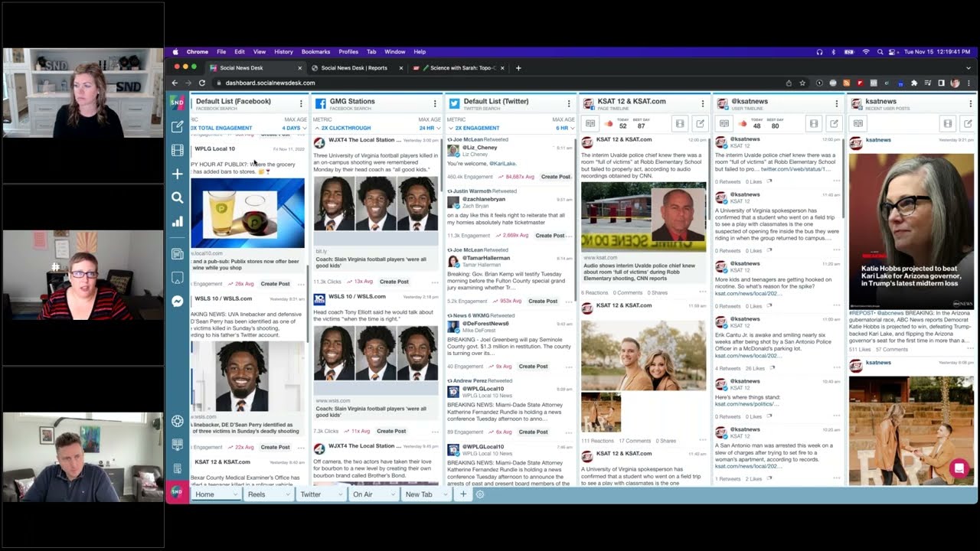Viewport: 980px width, 551px height.
Task: Bookmark this page with star icon
Action: 802,83
